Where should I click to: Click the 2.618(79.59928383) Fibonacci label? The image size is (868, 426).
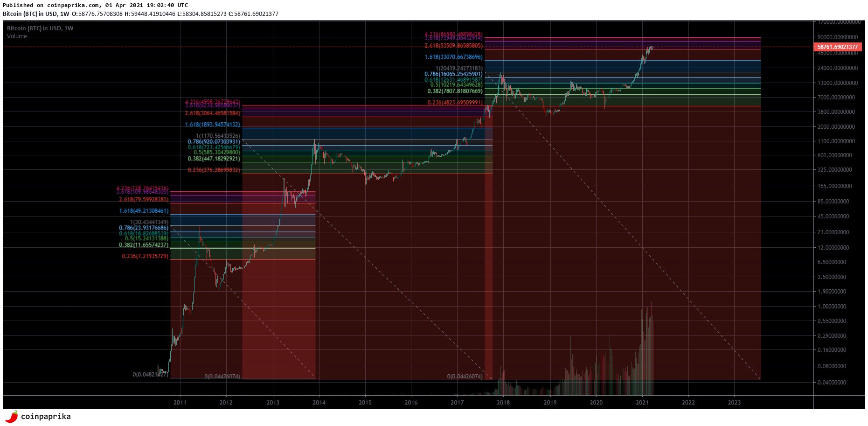pos(144,200)
